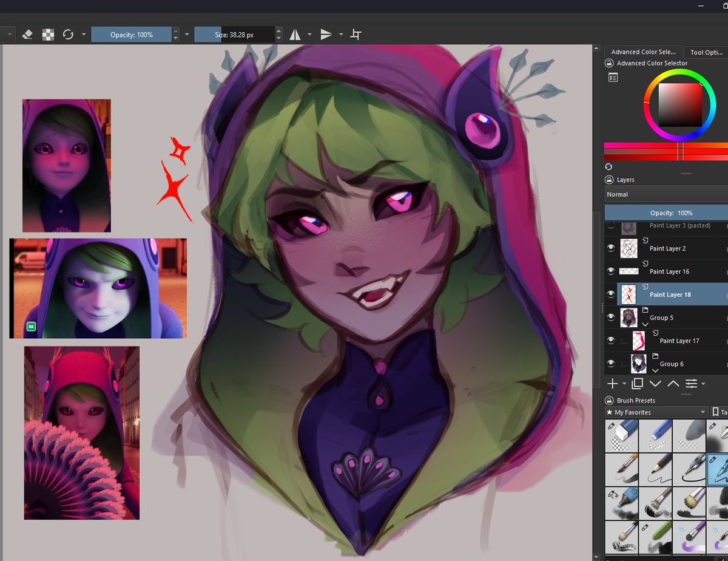The width and height of the screenshot is (728, 561).
Task: Hide Paint Layer 2
Action: click(x=611, y=248)
